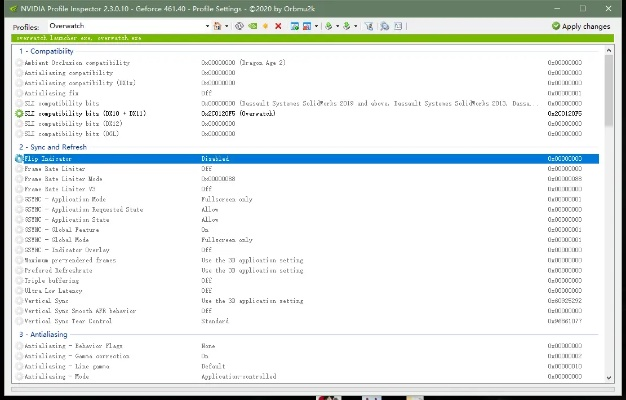Viewport: 626px width, 400px height.
Task: Toggle the customized settings filter icon
Action: (x=369, y=26)
